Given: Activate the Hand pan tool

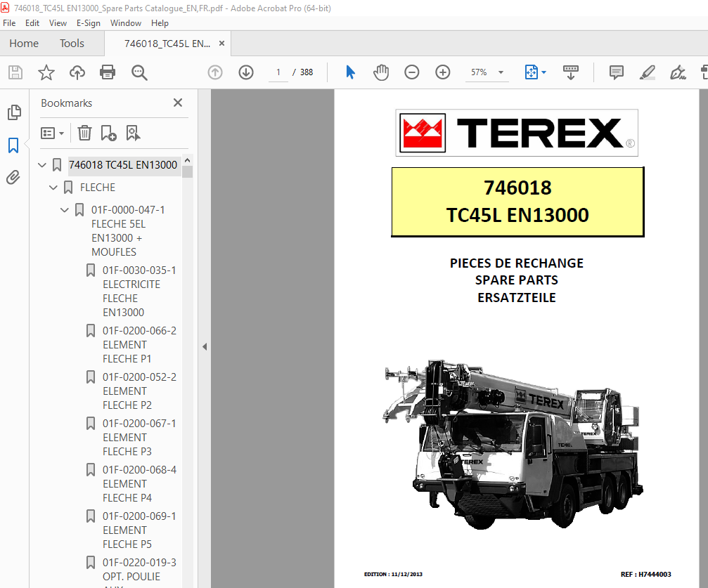Looking at the screenshot, I should click(381, 72).
